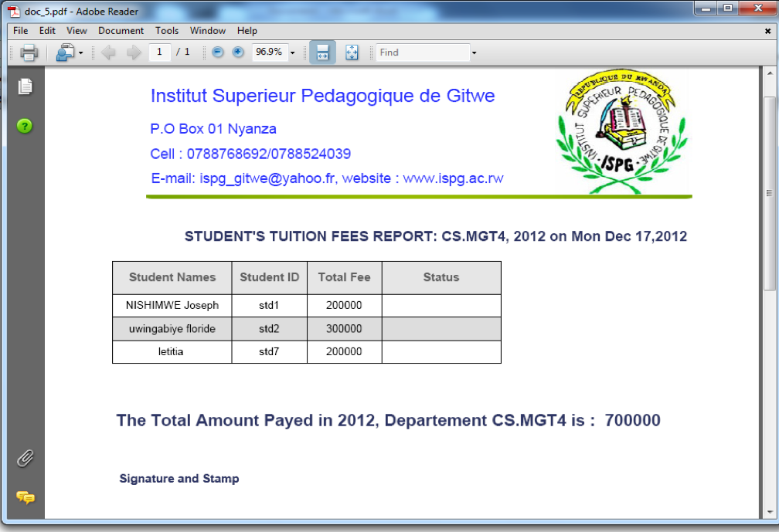
Task: Open the View menu
Action: coord(77,31)
